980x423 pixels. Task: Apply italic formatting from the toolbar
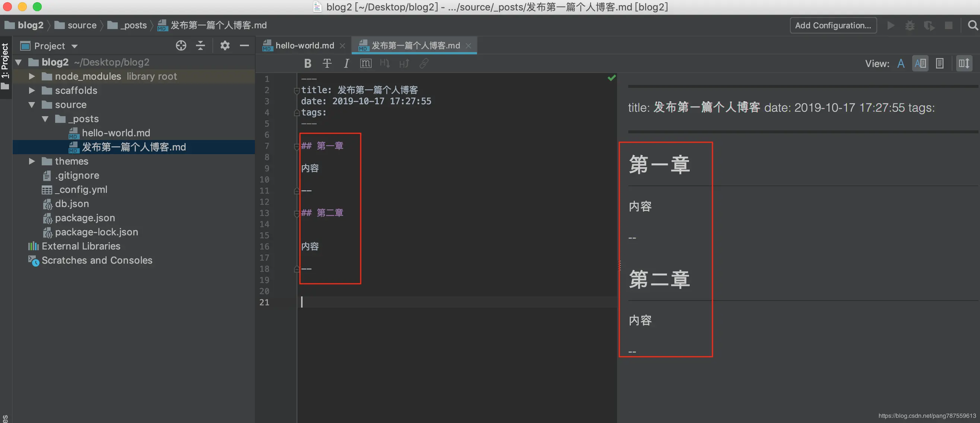(x=346, y=63)
